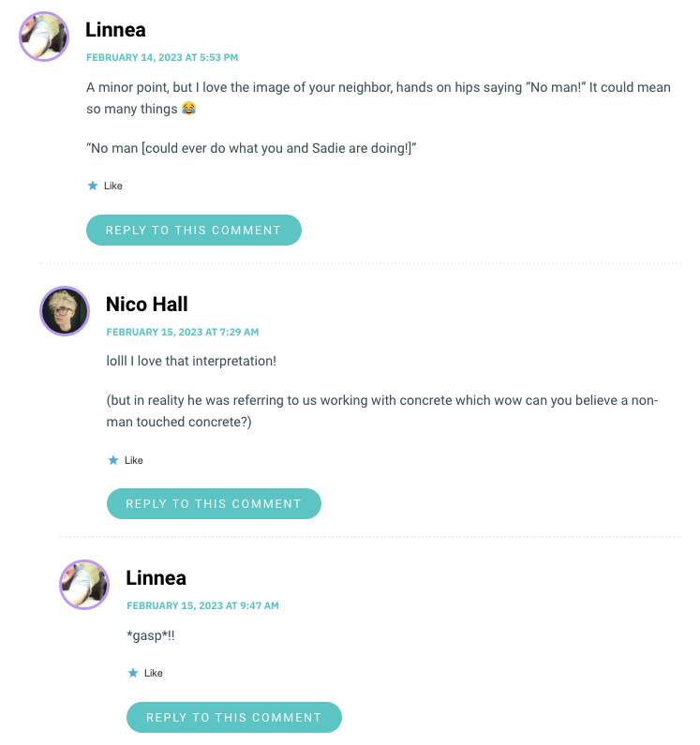Screen dimensions: 700x745
Task: Click Linnea's avatar on the February 14 comment
Action: tap(44, 37)
